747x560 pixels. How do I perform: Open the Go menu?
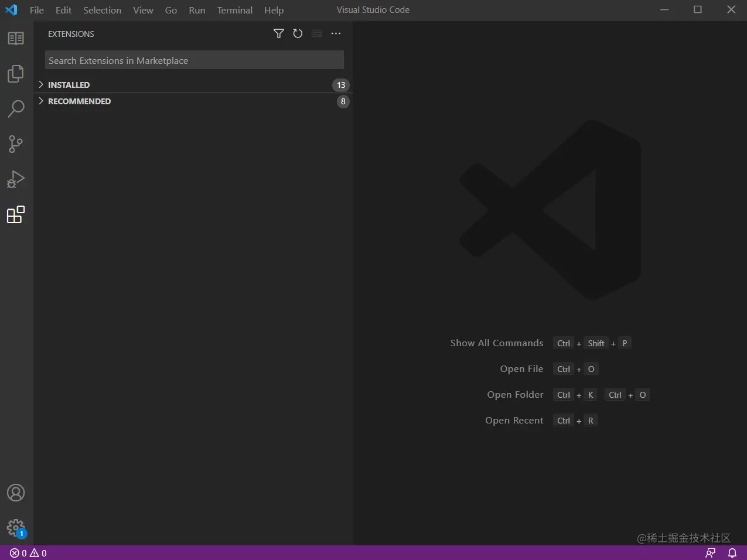point(171,10)
